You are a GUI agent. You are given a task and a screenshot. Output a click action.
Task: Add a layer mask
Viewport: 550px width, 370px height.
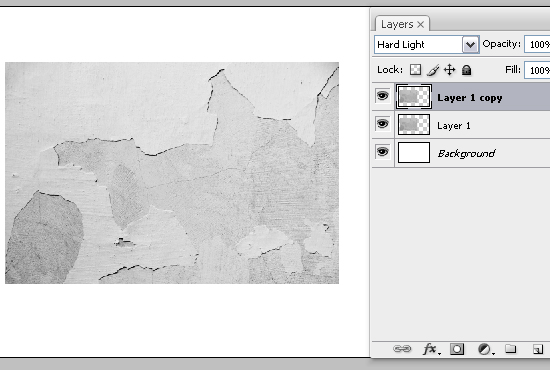tap(457, 349)
